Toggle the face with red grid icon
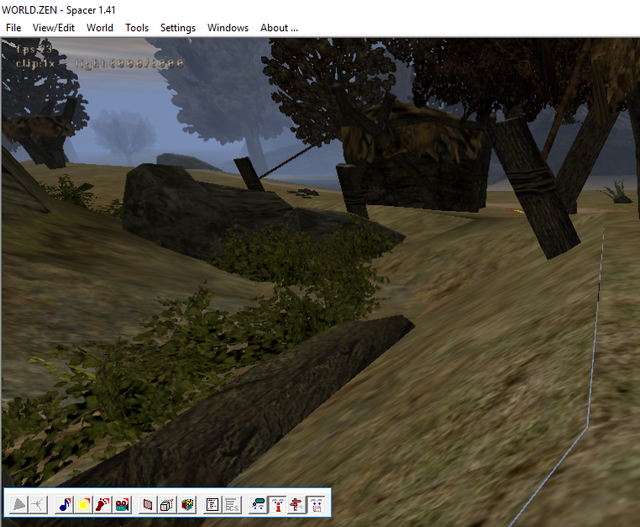The height and width of the screenshot is (527, 640). pyautogui.click(x=316, y=505)
